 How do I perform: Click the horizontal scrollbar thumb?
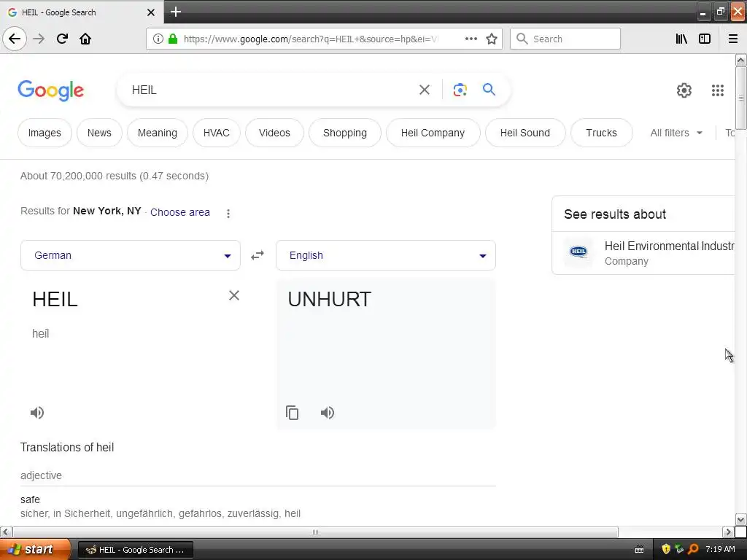(x=315, y=532)
